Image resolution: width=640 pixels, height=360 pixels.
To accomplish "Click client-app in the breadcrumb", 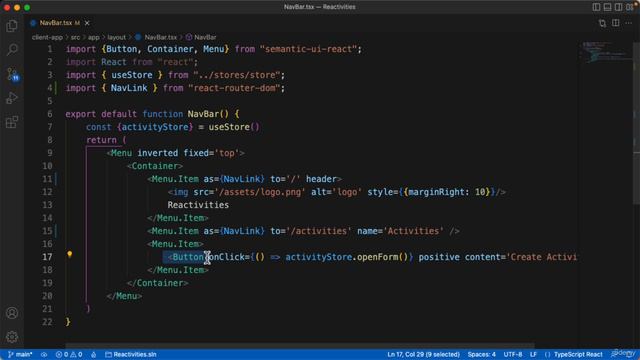I will pyautogui.click(x=47, y=37).
